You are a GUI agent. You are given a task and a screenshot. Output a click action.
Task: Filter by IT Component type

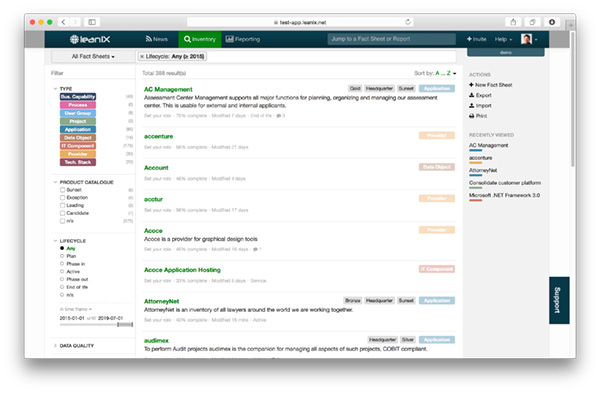(78, 146)
